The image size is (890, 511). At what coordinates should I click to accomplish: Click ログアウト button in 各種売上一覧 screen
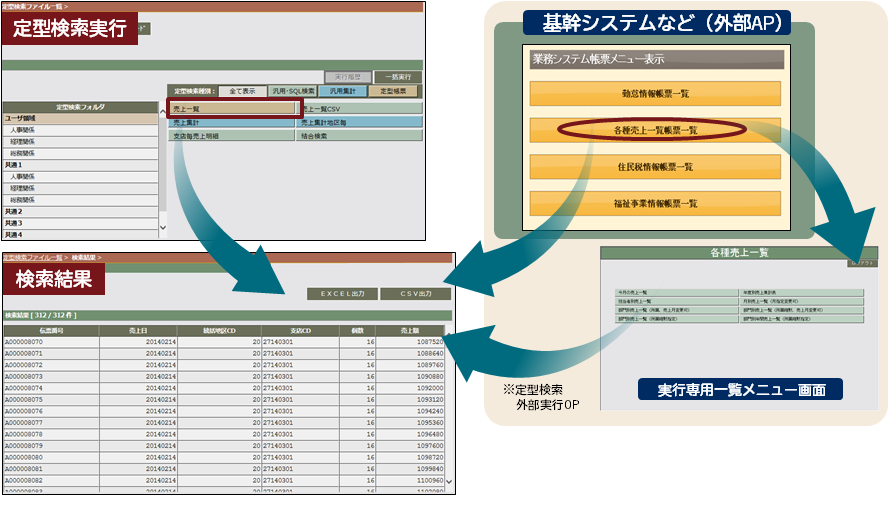(x=862, y=263)
